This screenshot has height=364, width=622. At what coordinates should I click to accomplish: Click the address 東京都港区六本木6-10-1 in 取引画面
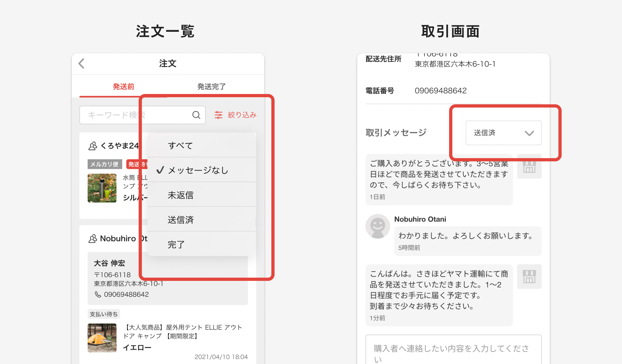tap(455, 64)
